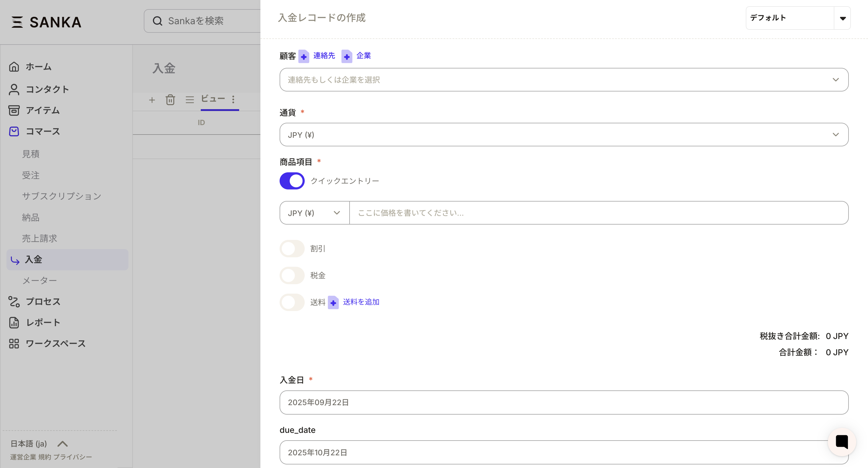This screenshot has height=468, width=868.
Task: Enable the 割引 discount toggle
Action: [292, 248]
